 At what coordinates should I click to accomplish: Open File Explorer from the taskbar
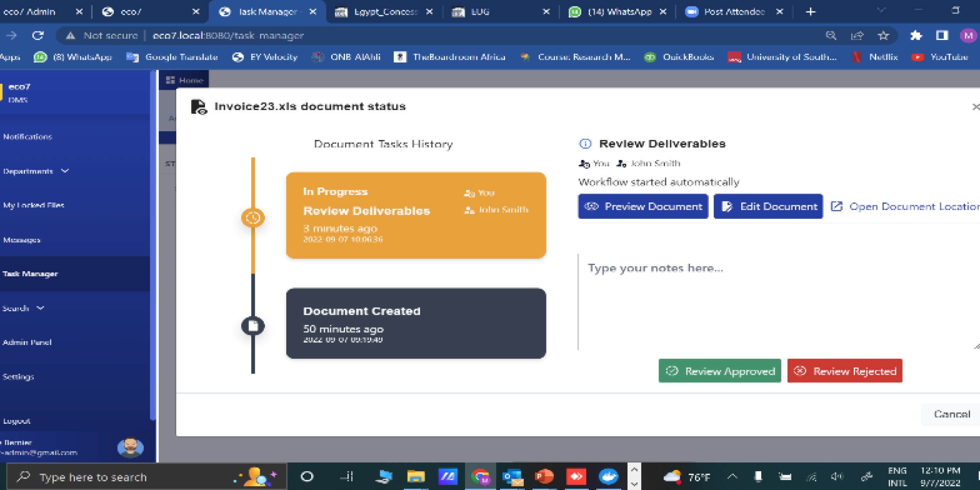click(416, 477)
